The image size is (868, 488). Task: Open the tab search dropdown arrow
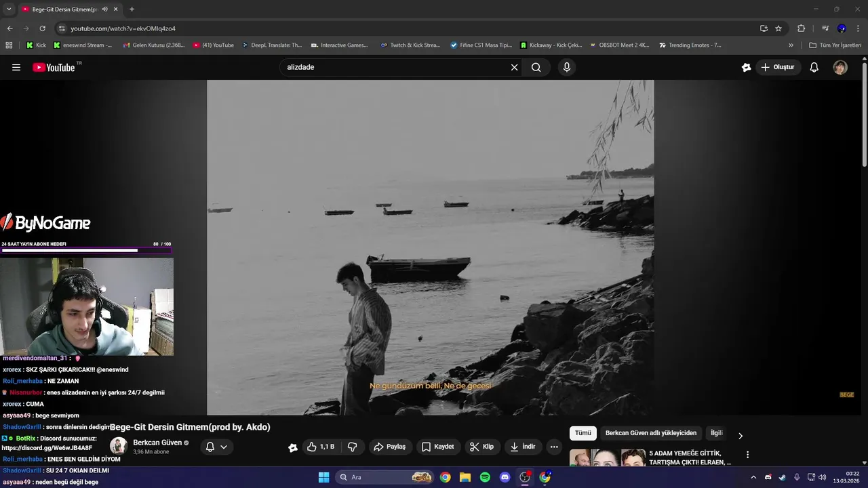[x=8, y=9]
